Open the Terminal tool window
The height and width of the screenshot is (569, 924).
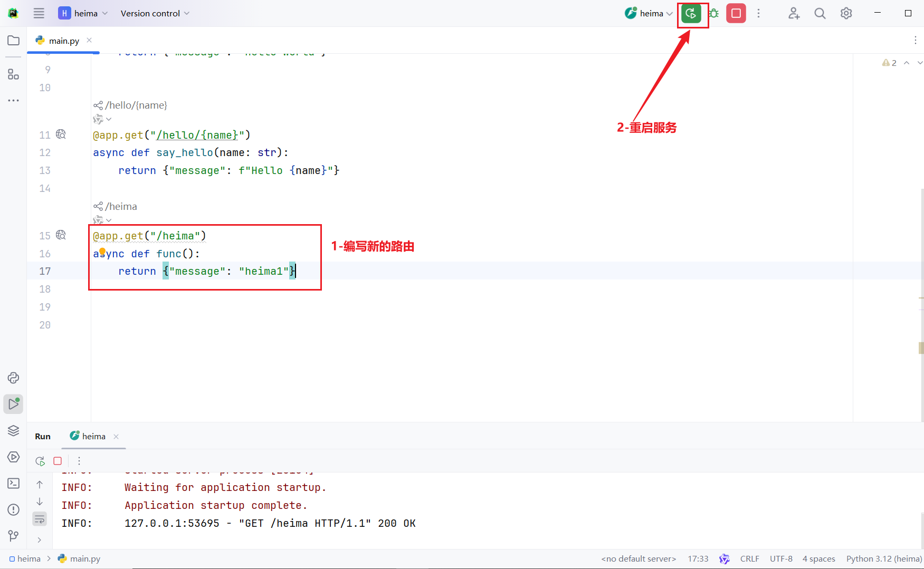[14, 483]
